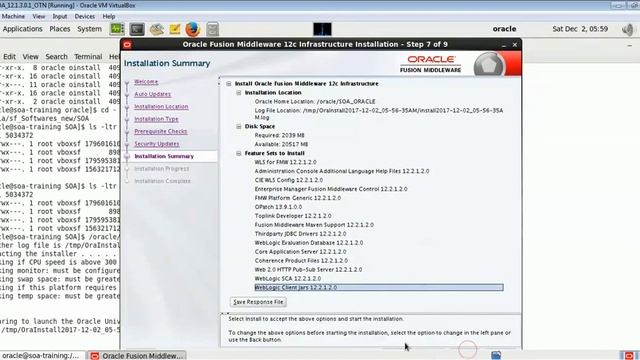Open the terminal's Edit menu
The width and height of the screenshot is (640, 360).
[9, 57]
